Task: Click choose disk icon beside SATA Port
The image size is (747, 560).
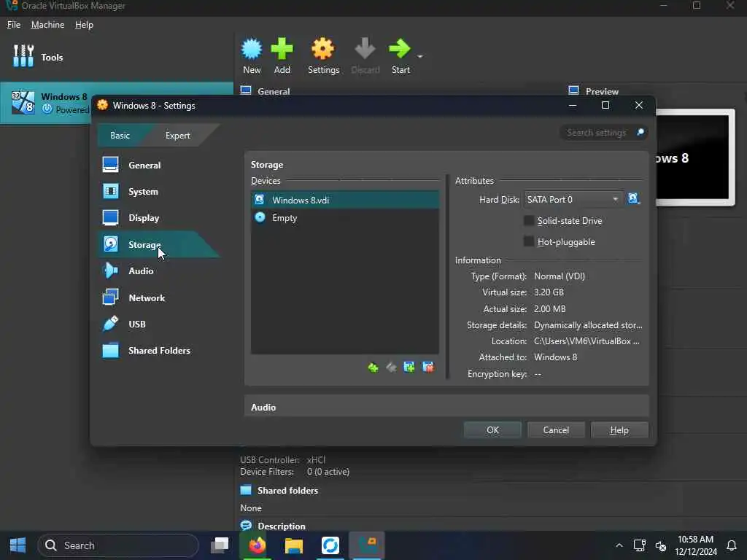Action: (x=634, y=199)
